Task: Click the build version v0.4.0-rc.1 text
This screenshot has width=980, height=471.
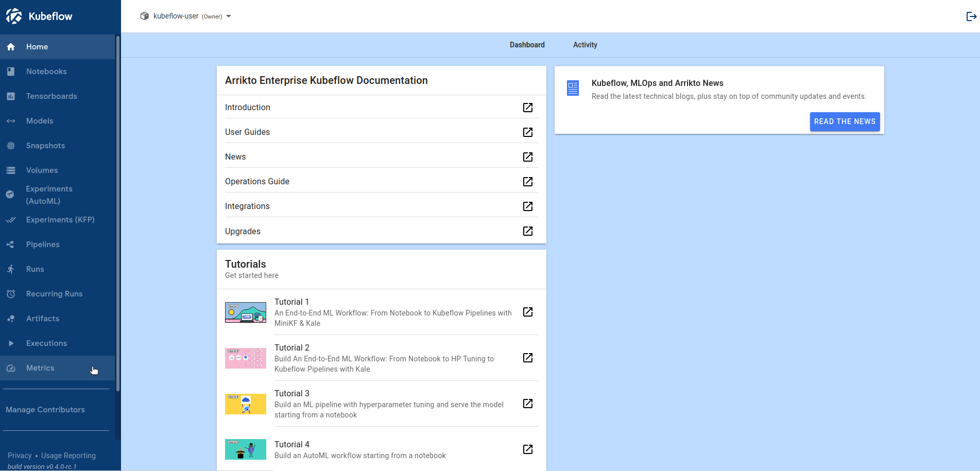Action: [42, 467]
